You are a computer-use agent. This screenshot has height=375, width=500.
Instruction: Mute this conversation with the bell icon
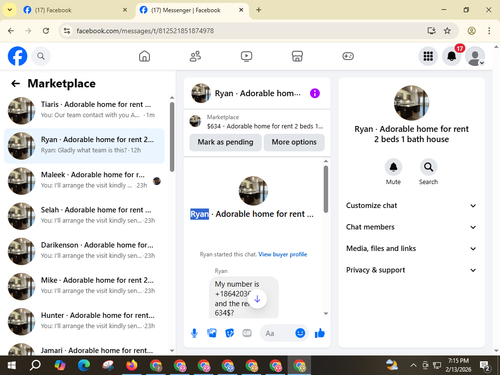coord(393,167)
